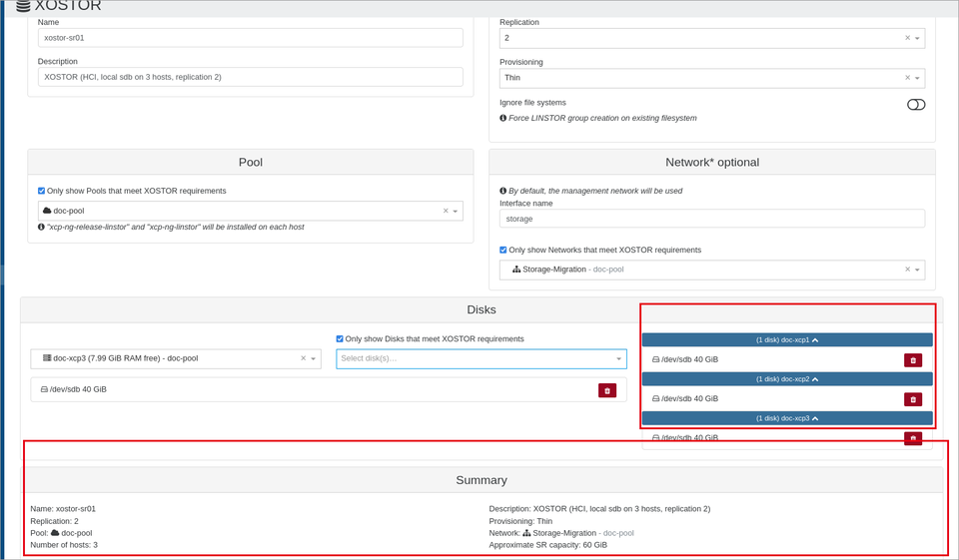Click summary Name: xostor-sr01 text
The width and height of the screenshot is (959, 560).
(63, 509)
